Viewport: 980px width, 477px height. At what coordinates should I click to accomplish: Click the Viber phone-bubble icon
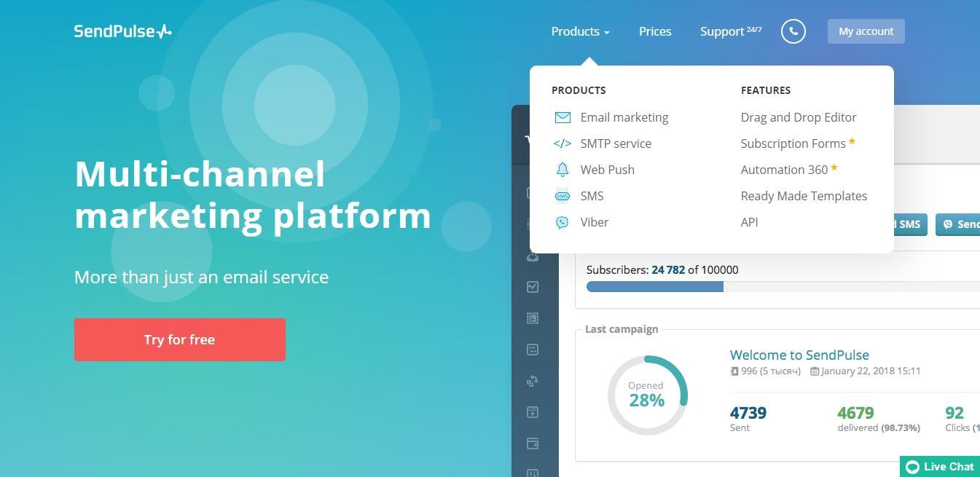tap(562, 222)
